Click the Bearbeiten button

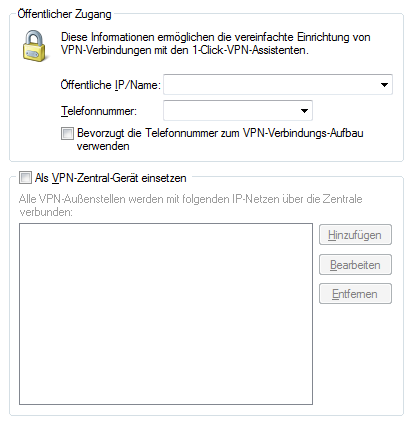(x=355, y=265)
